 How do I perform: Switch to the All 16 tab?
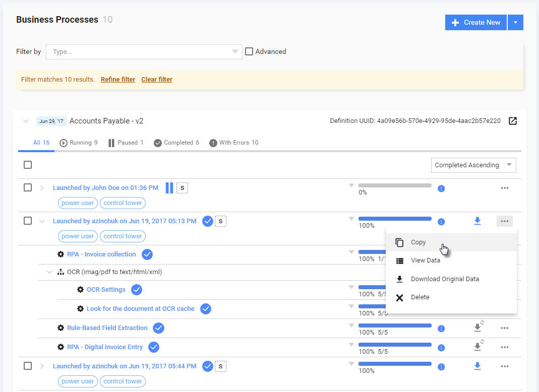tap(41, 143)
